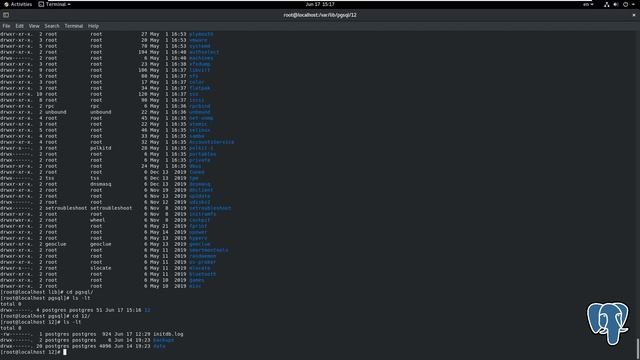
Task: Click the blue 'initramfs' directory name
Action: click(x=202, y=214)
